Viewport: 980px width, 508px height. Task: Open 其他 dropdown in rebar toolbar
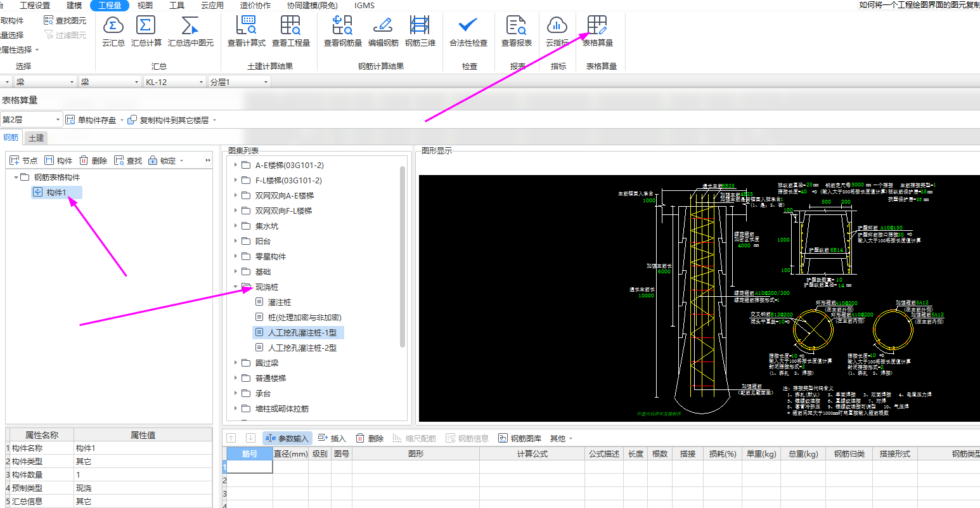[561, 438]
